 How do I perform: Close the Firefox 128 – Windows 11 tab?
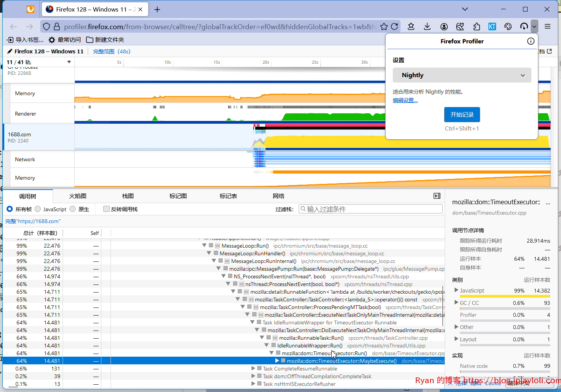(141, 9)
